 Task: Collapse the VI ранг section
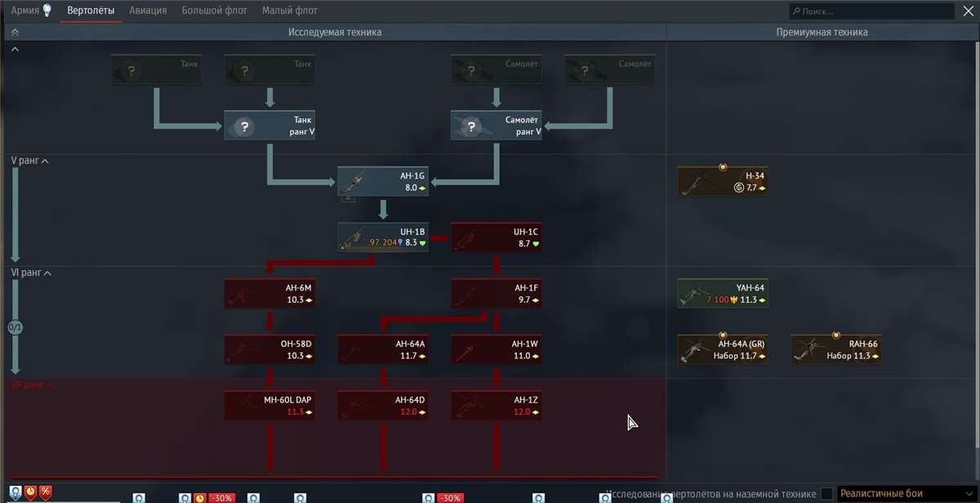click(x=47, y=273)
